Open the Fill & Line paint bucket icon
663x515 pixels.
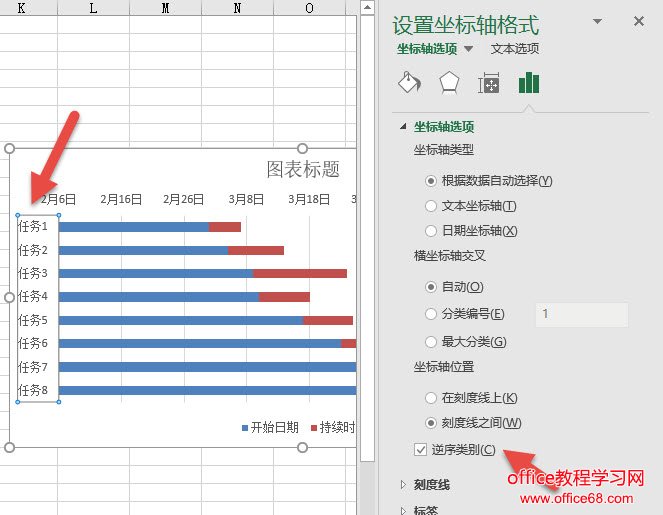tap(409, 83)
